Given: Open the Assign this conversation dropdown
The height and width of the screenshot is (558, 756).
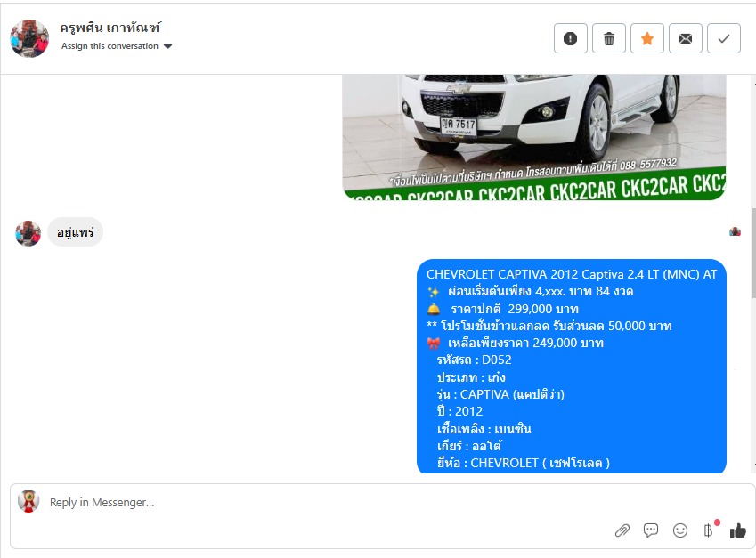Looking at the screenshot, I should click(117, 46).
